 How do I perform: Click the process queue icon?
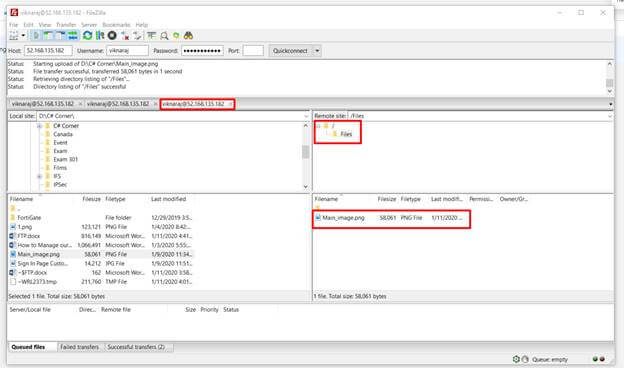coord(100,36)
